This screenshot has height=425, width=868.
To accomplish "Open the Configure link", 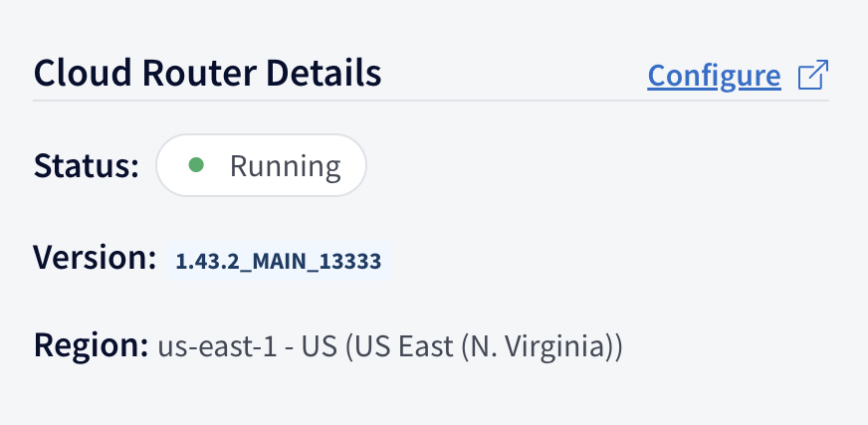I will tap(714, 76).
